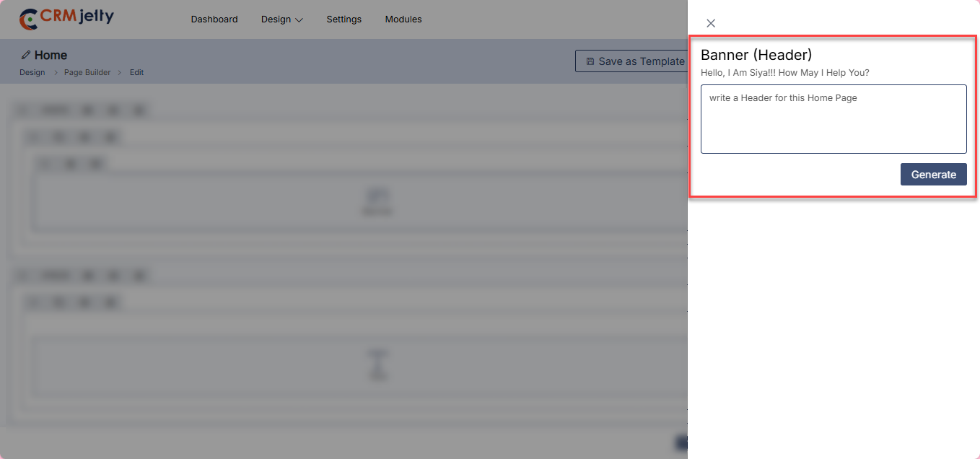Focus the header prompt text area

point(834,119)
